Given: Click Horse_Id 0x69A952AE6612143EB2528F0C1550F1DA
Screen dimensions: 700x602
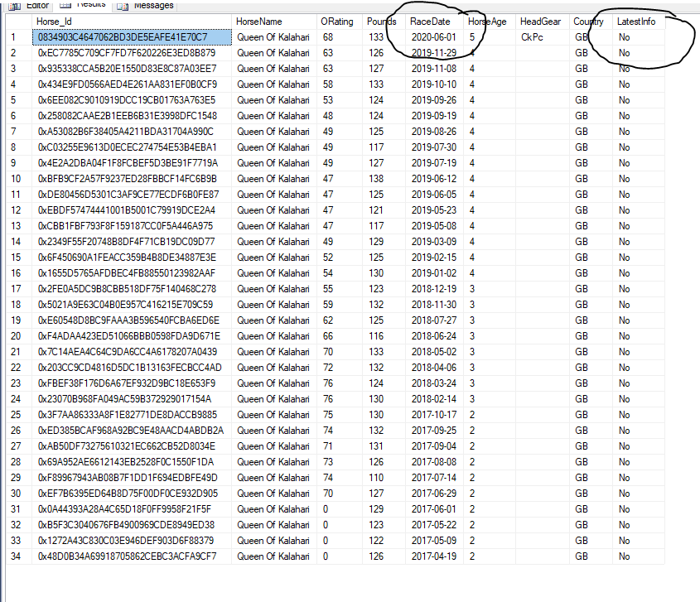Looking at the screenshot, I should [x=132, y=462].
